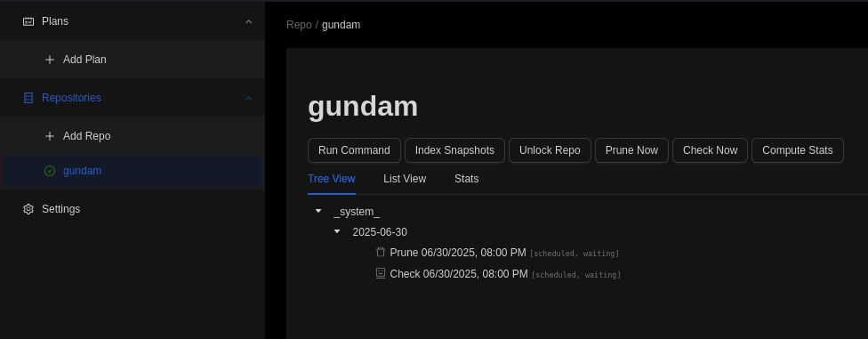Click the icon on the Check operation
This screenshot has width=868, height=339.
pos(381,273)
